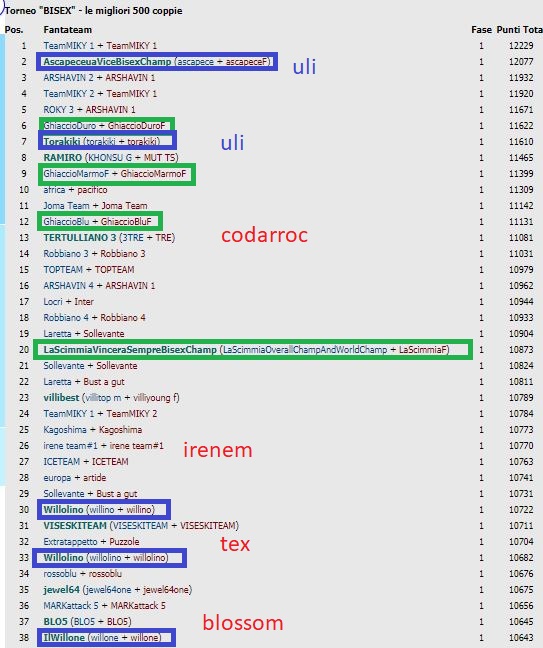Viewport: 543px width, 648px height.
Task: Click the Torakiki fantateam entry
Action: (x=62, y=141)
